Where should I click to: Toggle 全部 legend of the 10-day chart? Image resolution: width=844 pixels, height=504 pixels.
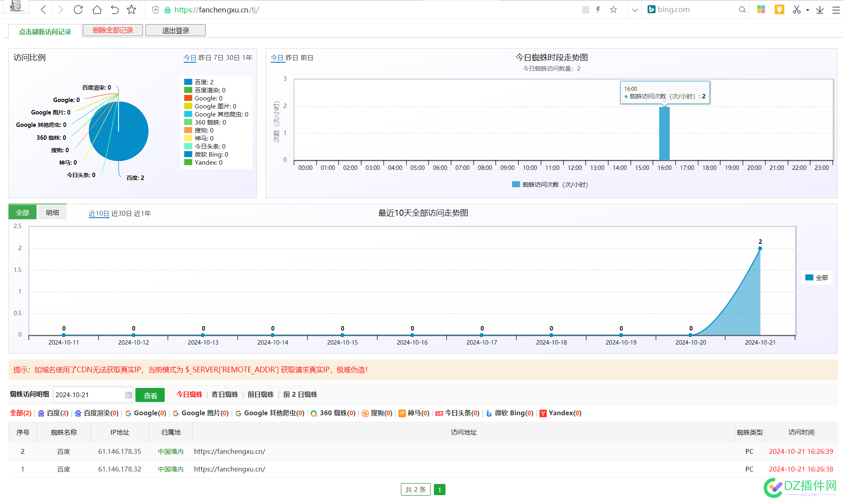[x=817, y=278]
